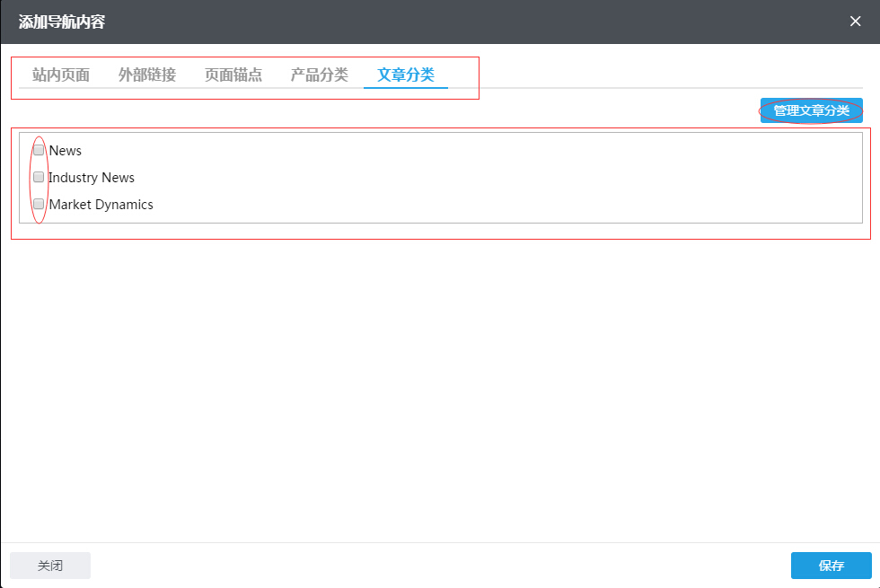Click the News category label text

66,151
